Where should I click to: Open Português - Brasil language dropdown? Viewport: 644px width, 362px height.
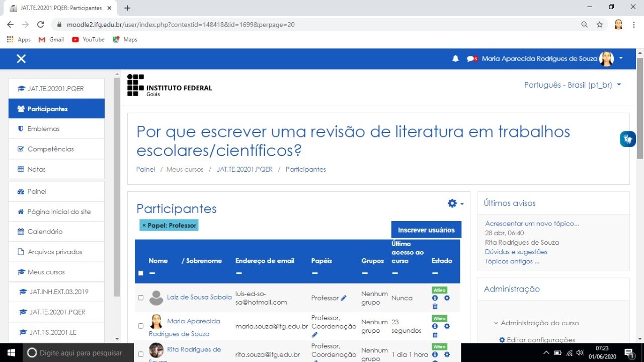click(x=573, y=85)
